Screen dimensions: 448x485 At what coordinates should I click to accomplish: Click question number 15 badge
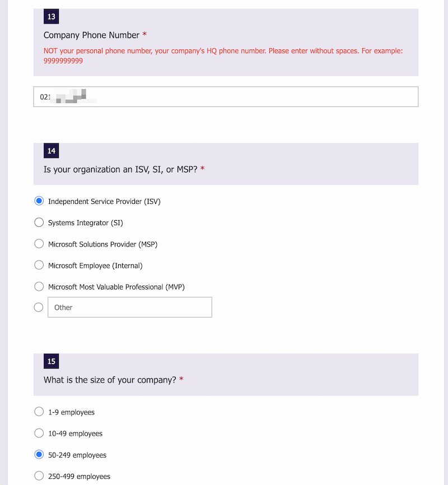tap(52, 361)
